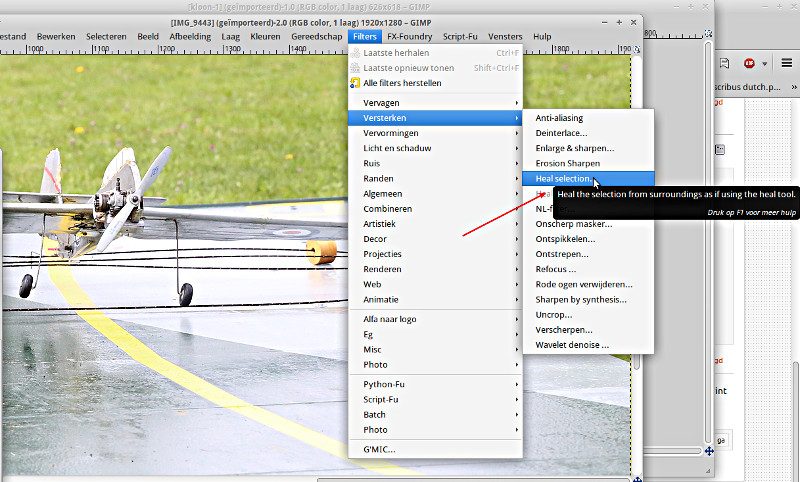Expand the Ruis filter submenu
Screen dimensions: 800x482
(435, 163)
